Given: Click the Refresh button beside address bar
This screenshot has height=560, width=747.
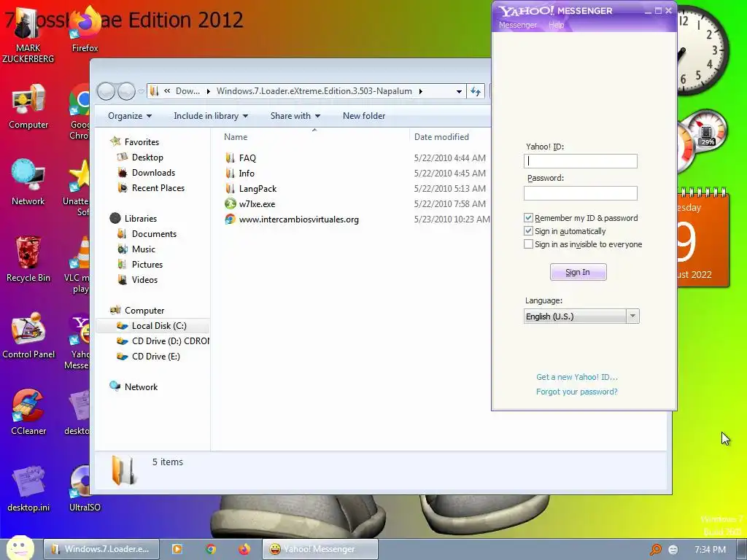Looking at the screenshot, I should point(476,91).
